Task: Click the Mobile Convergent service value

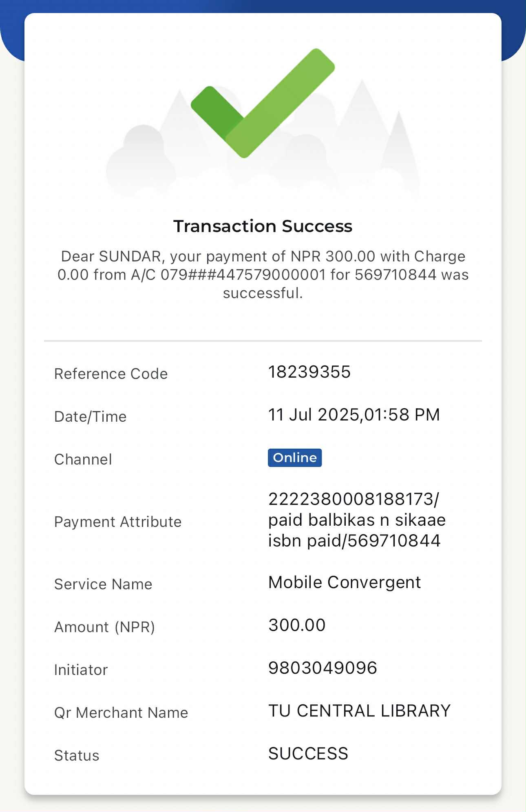Action: click(344, 582)
